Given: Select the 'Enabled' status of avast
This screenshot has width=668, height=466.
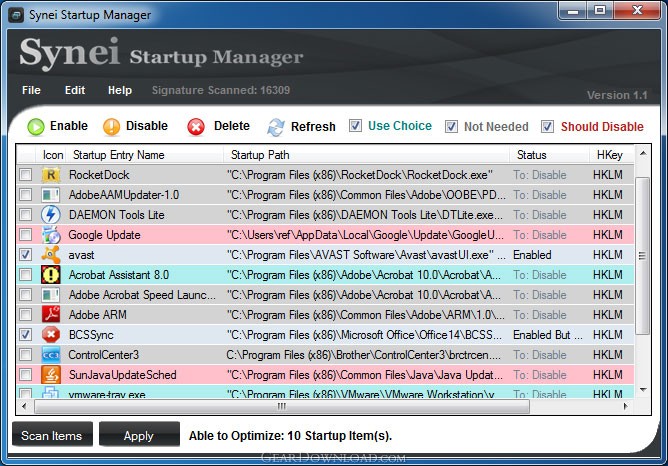Looking at the screenshot, I should [532, 255].
